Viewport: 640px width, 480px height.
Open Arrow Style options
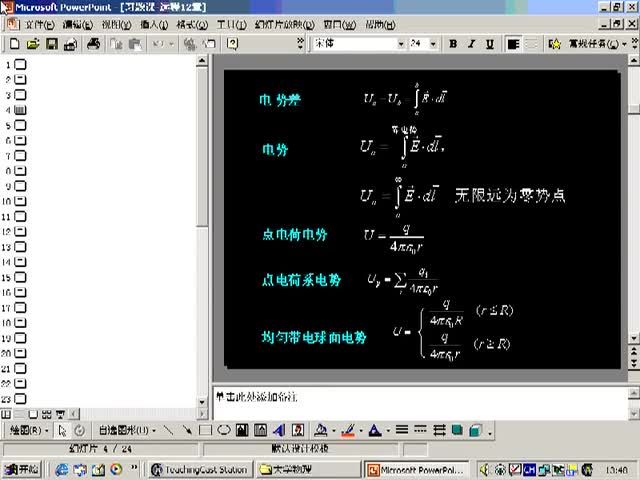coord(439,430)
